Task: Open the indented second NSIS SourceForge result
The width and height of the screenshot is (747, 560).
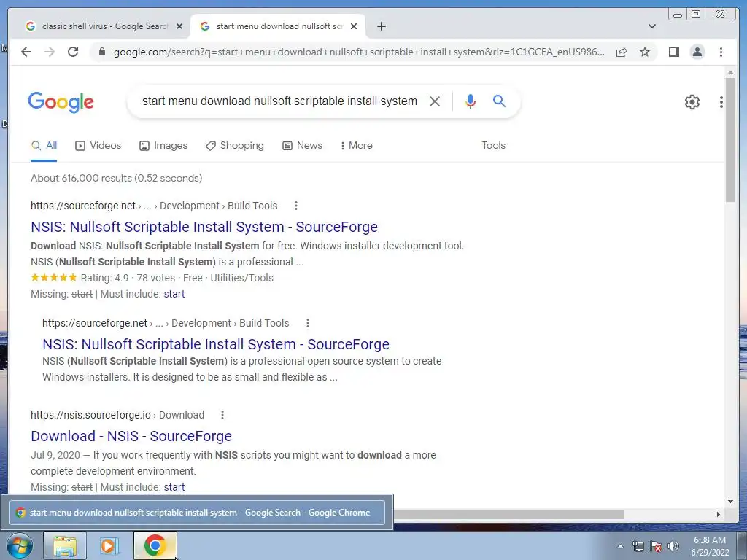Action: [x=216, y=344]
